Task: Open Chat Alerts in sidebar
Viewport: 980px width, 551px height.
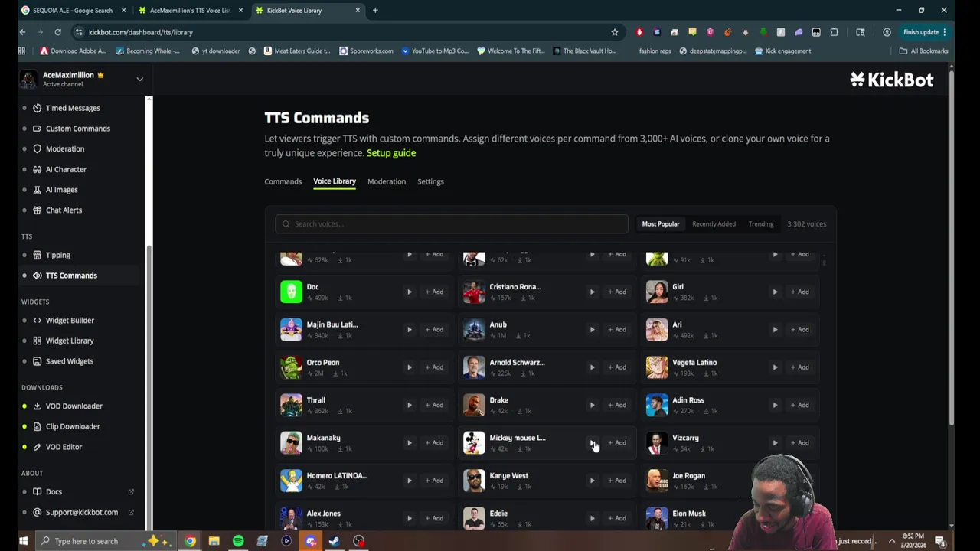Action: tap(64, 210)
